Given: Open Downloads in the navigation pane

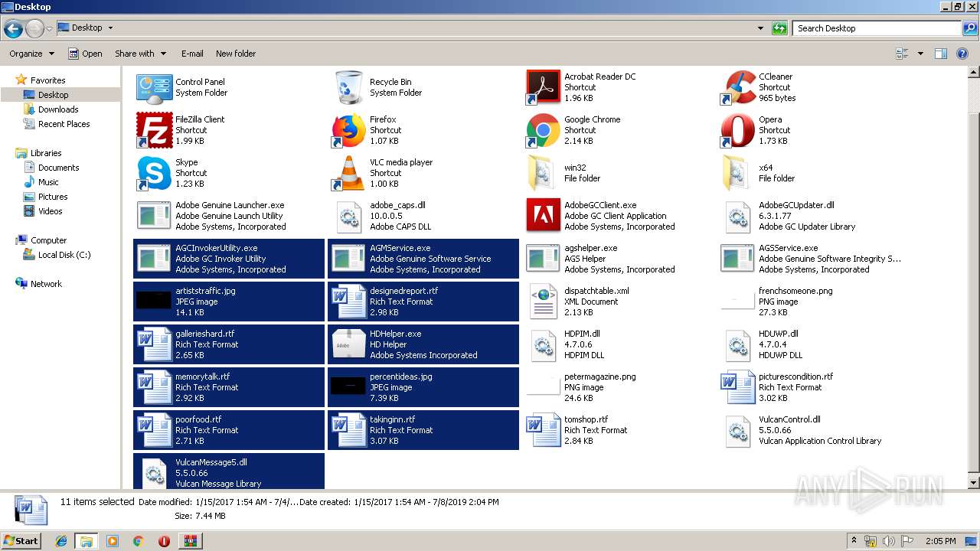Looking at the screenshot, I should [x=58, y=109].
